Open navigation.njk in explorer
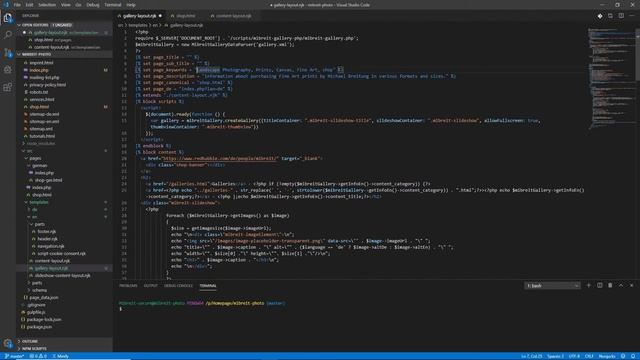The width and height of the screenshot is (640, 360). pos(51,246)
